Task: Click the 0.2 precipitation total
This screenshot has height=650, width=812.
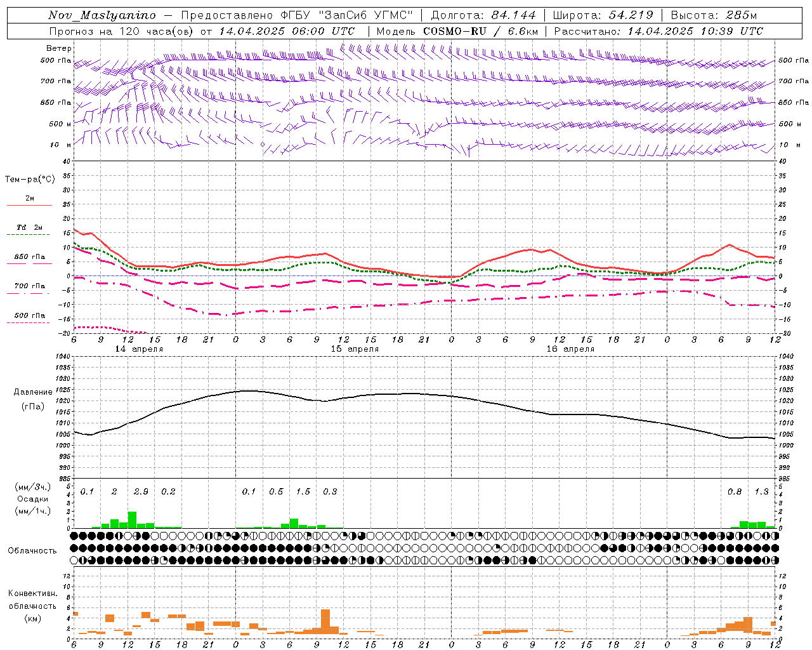Action: [x=168, y=492]
